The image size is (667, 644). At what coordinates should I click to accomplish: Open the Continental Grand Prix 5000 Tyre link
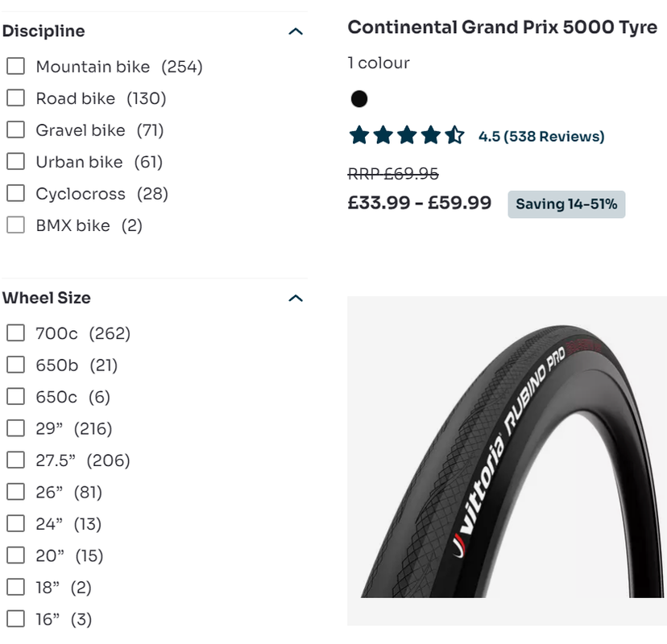pos(502,27)
